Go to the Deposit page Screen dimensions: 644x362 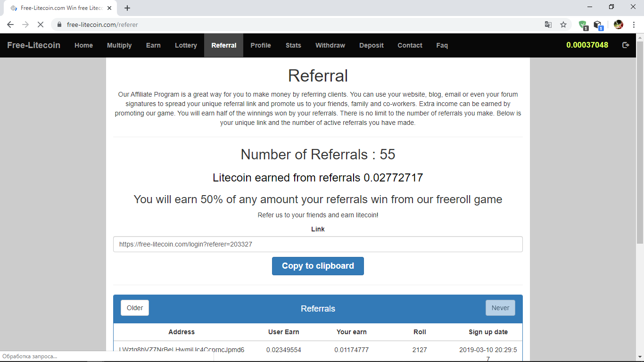coord(372,45)
